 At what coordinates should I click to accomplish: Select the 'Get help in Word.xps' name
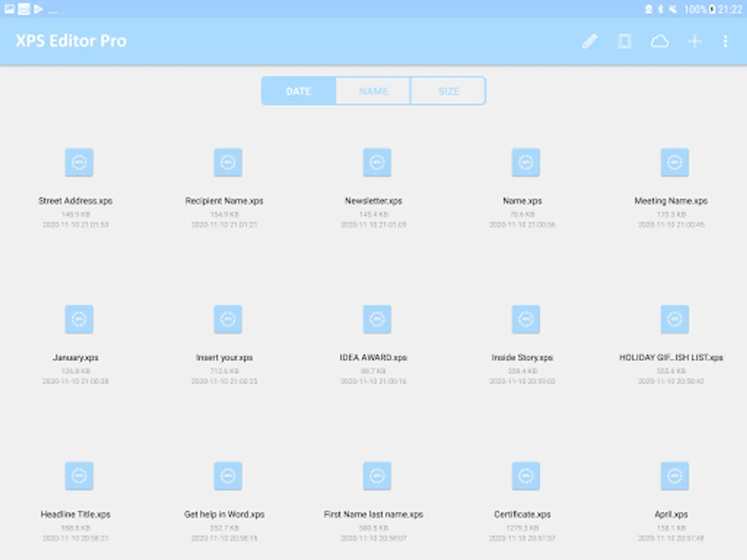[224, 515]
